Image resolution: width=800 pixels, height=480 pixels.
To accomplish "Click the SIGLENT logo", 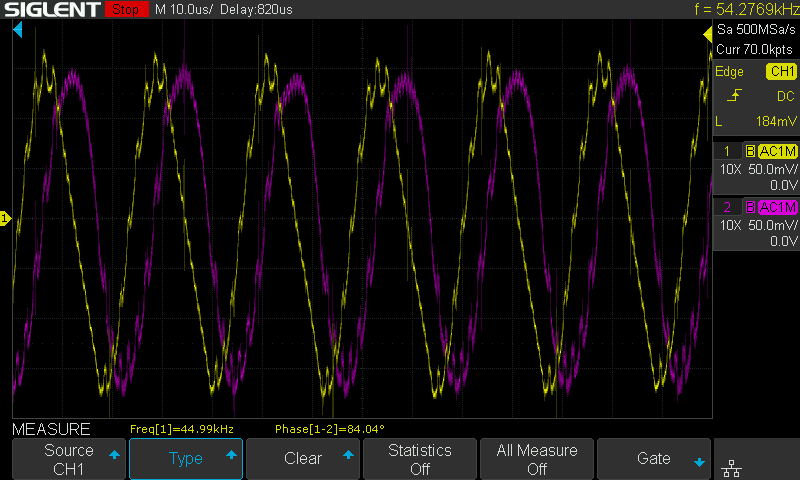I will (51, 10).
